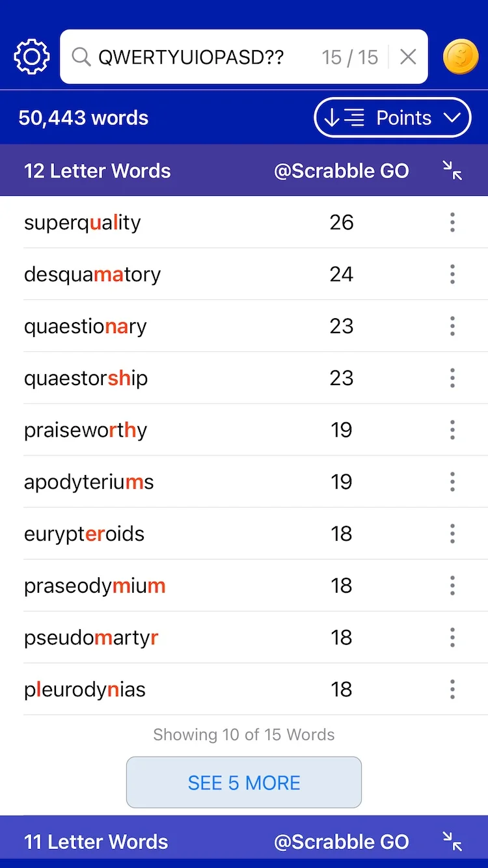Viewport: 488px width, 868px height.
Task: Clear the search using the X icon
Action: pos(408,57)
